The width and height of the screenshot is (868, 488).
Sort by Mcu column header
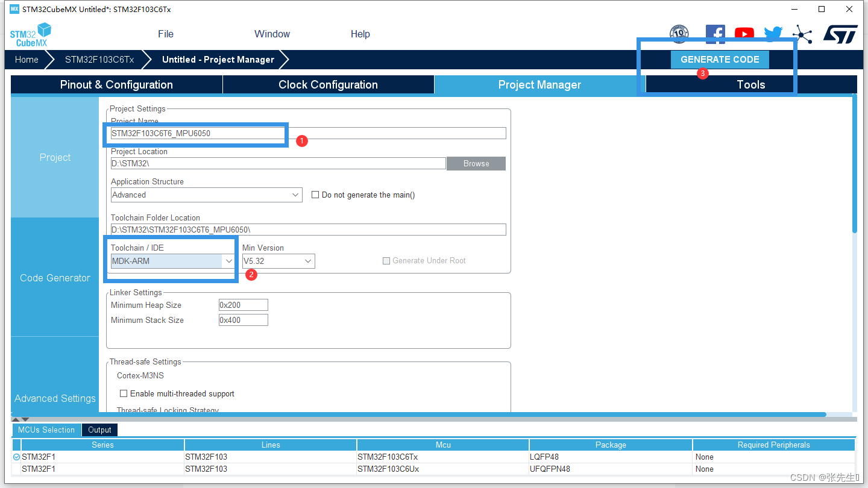[443, 445]
